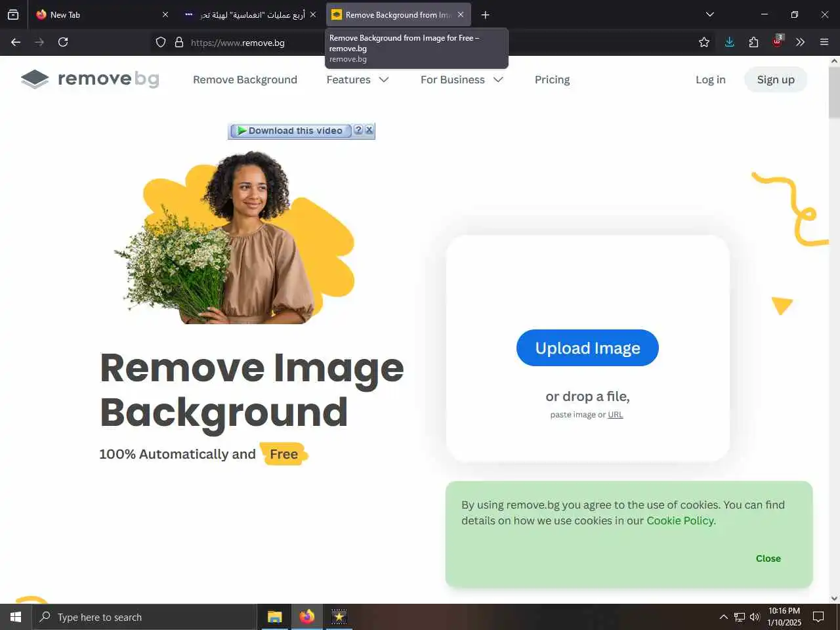Open Remove Background nav item
Image resolution: width=840 pixels, height=630 pixels.
click(245, 79)
